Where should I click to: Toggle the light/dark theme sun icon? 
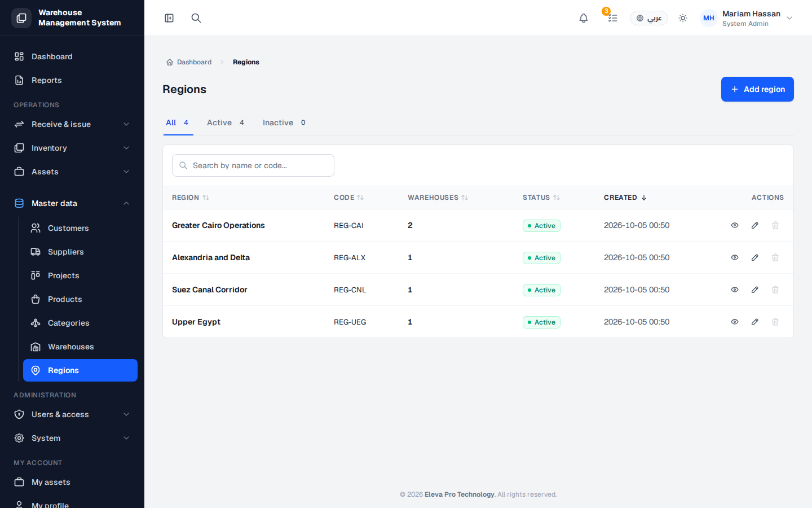pyautogui.click(x=683, y=18)
